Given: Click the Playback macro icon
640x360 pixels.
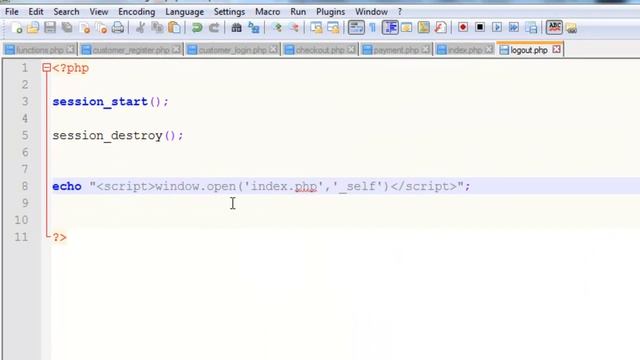Looking at the screenshot, I should coord(497,27).
